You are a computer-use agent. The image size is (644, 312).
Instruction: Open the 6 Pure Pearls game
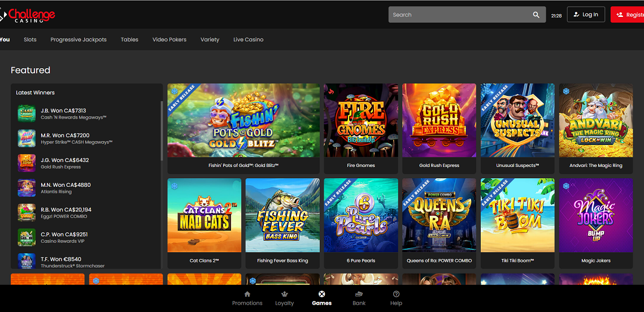pyautogui.click(x=361, y=223)
